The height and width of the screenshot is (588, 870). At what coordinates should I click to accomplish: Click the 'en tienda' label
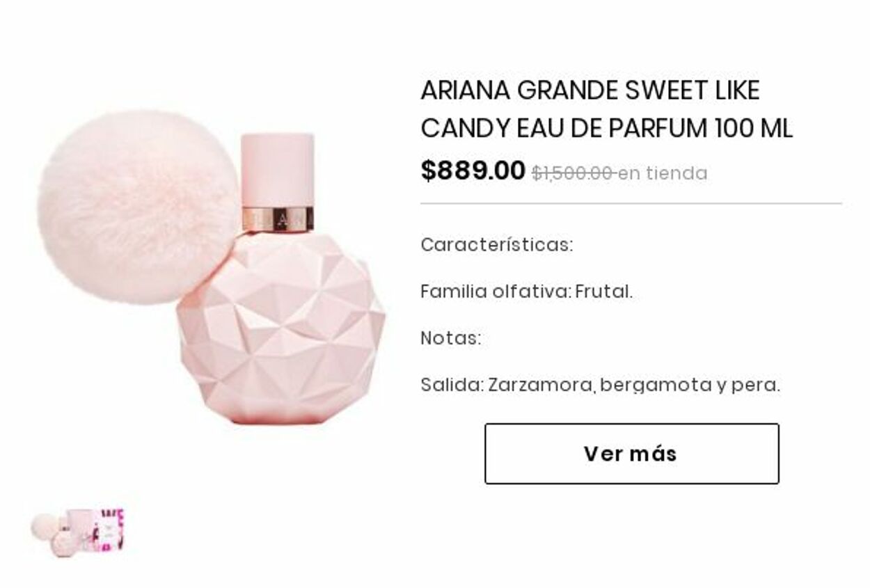tap(663, 173)
